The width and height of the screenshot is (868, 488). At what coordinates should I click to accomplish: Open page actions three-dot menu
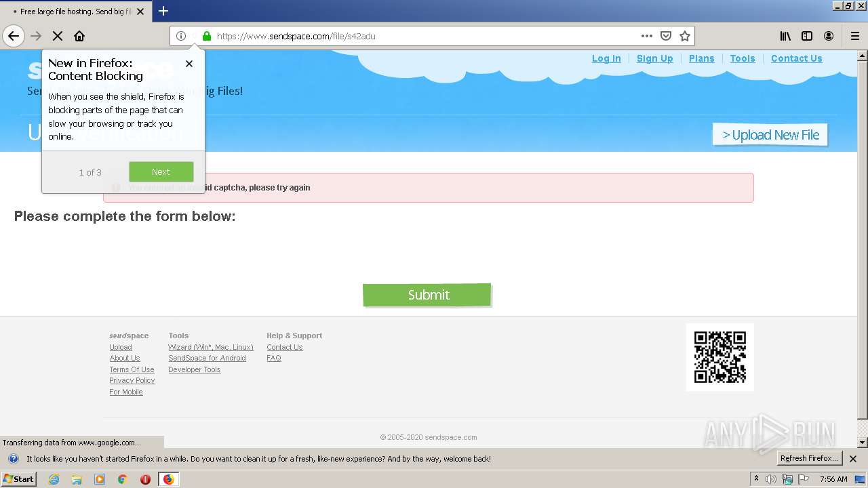(647, 36)
